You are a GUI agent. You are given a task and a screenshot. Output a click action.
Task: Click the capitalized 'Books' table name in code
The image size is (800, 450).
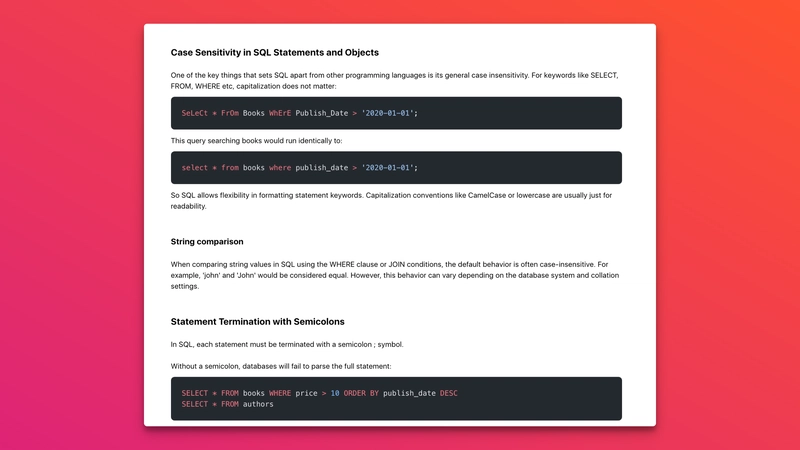(254, 113)
